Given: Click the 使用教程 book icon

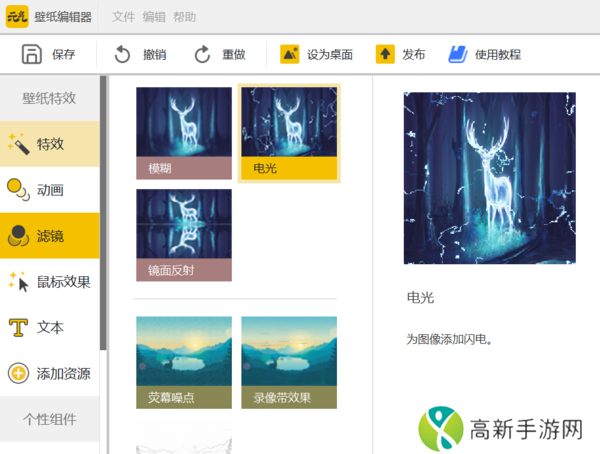Looking at the screenshot, I should coord(458,54).
